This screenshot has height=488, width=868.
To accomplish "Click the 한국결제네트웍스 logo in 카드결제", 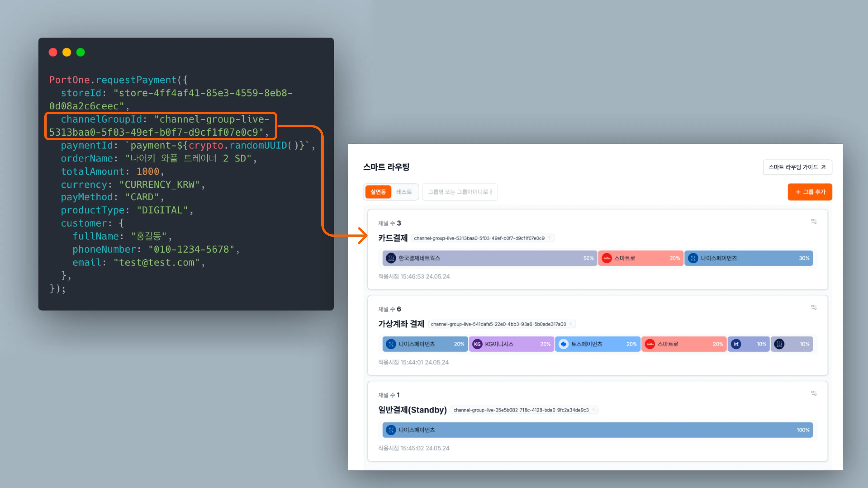I will point(391,258).
